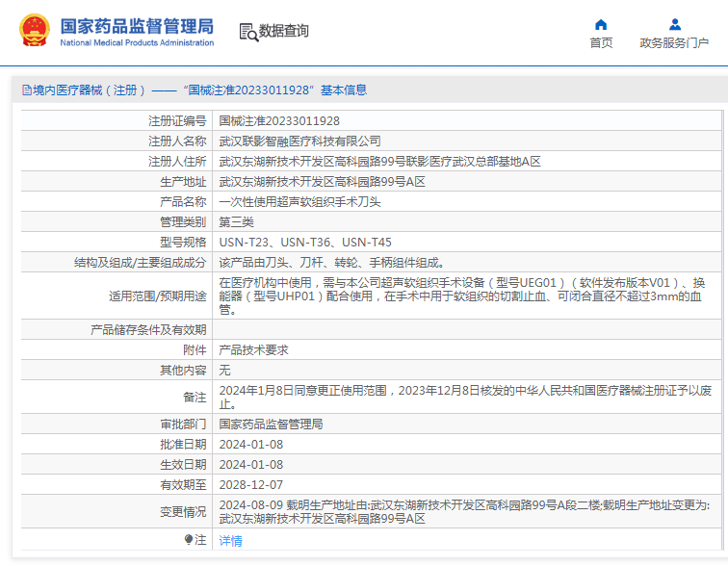Select the 适用范围/预期用途 description text
Viewport: 728px width, 566px height.
462,296
